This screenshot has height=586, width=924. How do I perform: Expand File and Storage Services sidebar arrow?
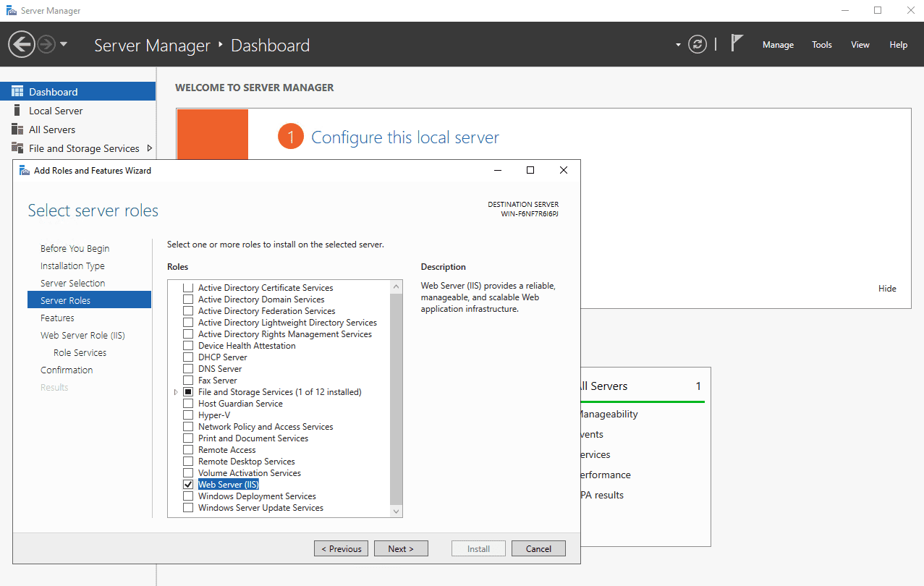149,148
